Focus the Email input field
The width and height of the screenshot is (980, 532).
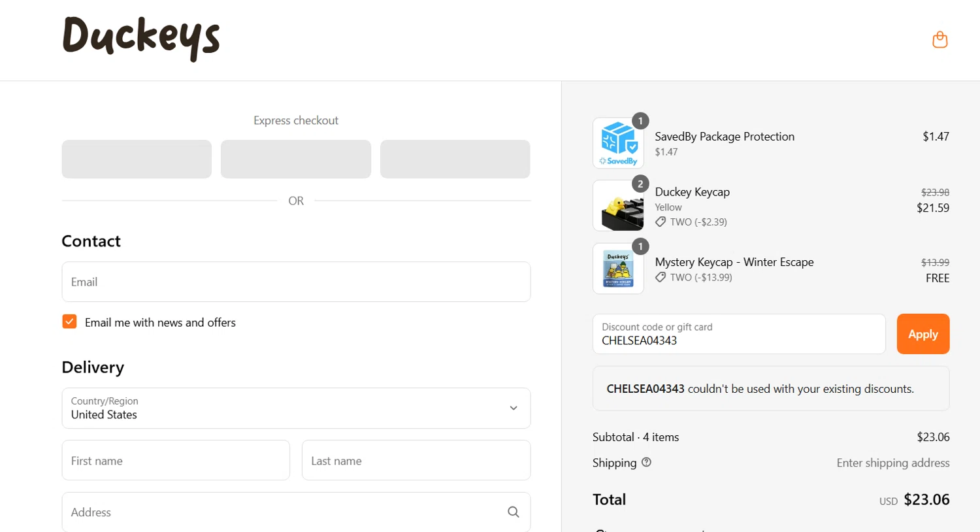click(x=296, y=282)
